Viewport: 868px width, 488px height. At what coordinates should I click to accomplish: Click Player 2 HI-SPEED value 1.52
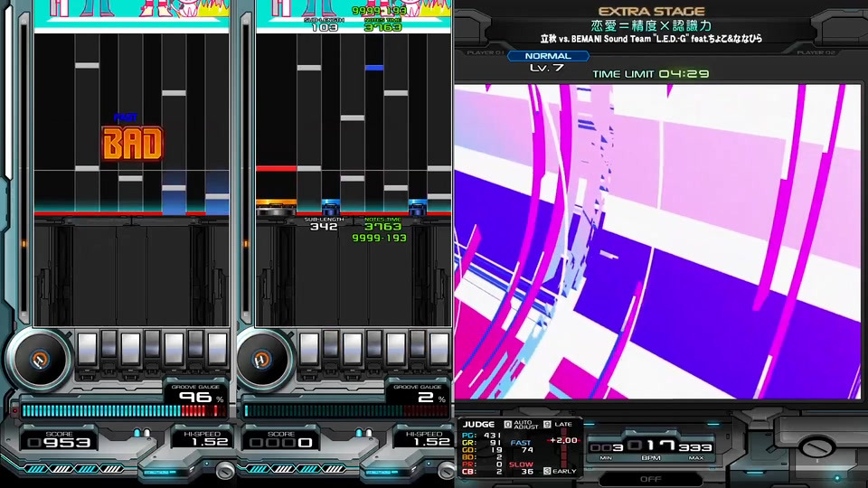pos(430,442)
